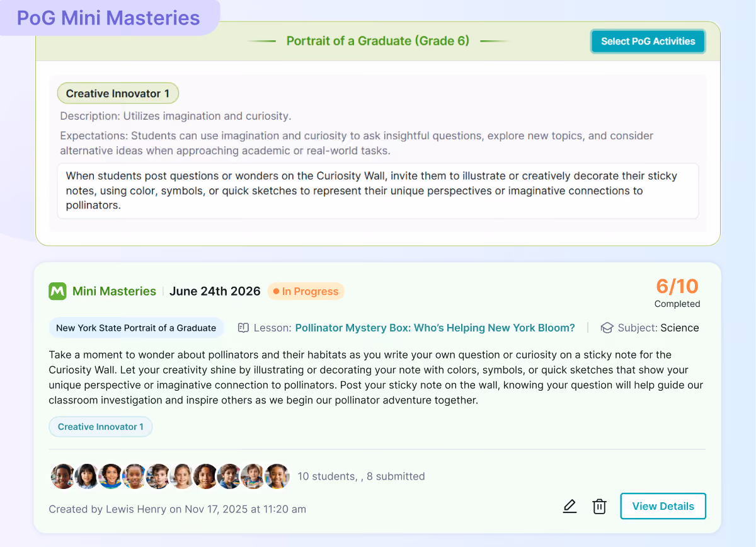Click the paragraph starting 'Take a moment to wonder'

(x=376, y=376)
